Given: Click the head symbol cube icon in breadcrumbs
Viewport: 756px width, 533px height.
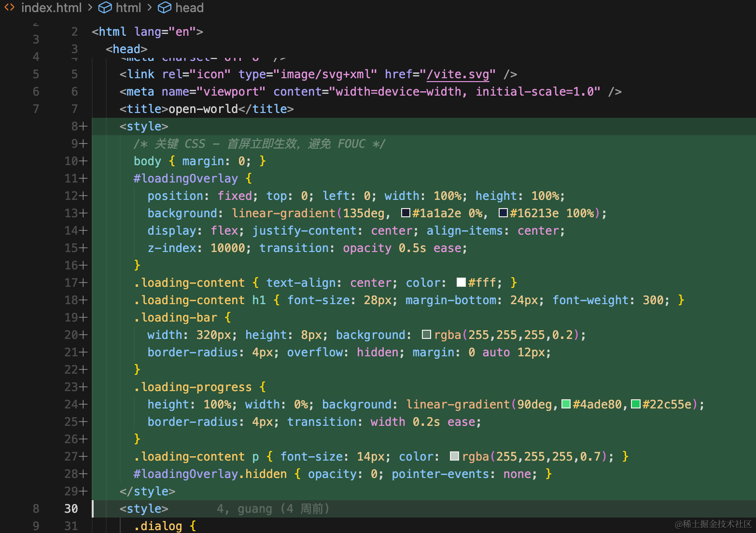Looking at the screenshot, I should [x=165, y=8].
